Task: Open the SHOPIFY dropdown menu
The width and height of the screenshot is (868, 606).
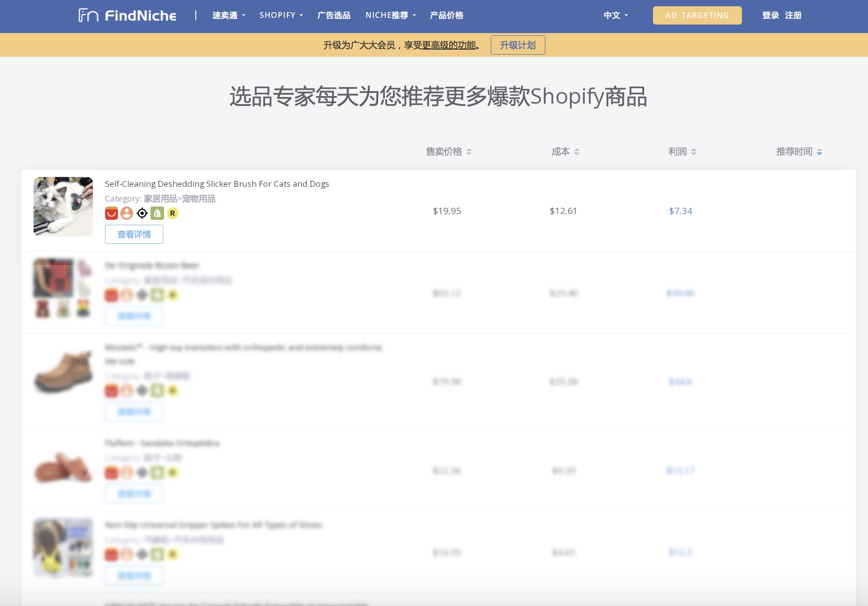Action: (281, 16)
